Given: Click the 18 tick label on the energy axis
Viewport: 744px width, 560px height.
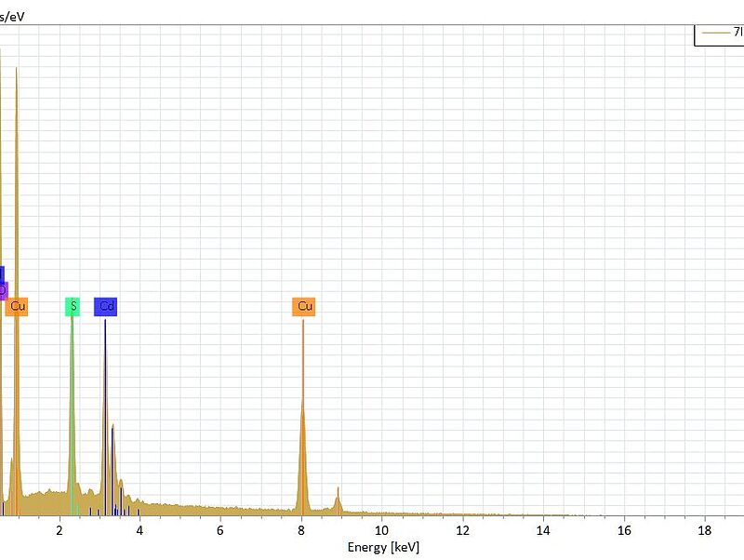Looking at the screenshot, I should 704,530.
